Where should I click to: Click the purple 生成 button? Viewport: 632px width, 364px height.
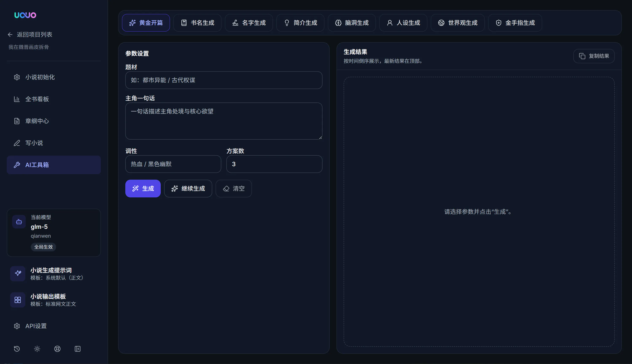tap(143, 189)
